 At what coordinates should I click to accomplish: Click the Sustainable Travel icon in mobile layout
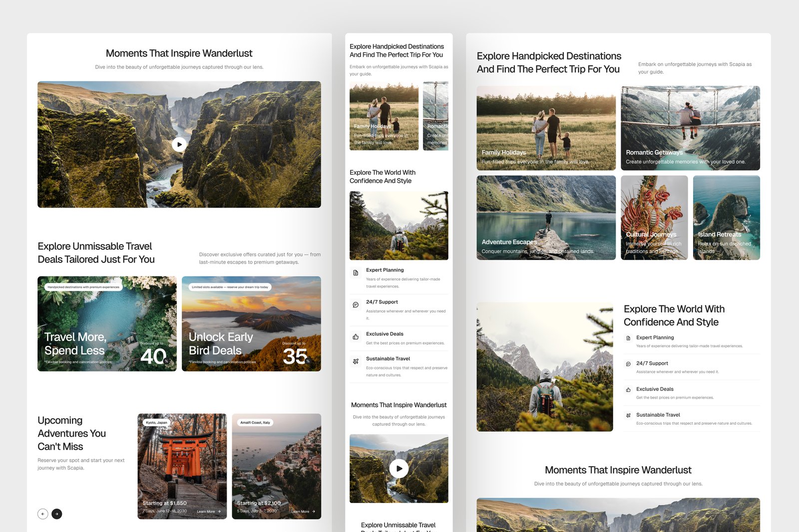[356, 361]
